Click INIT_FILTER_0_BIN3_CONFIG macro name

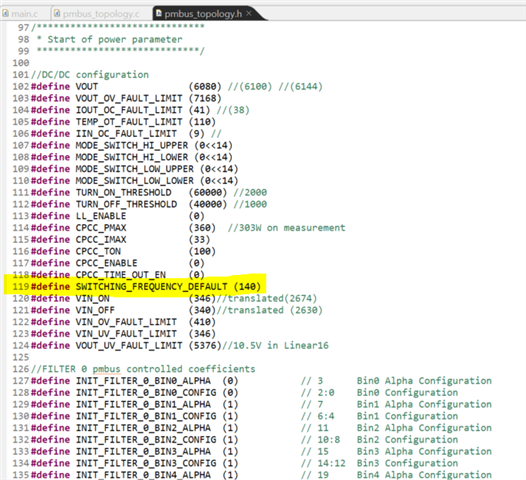pos(146,463)
